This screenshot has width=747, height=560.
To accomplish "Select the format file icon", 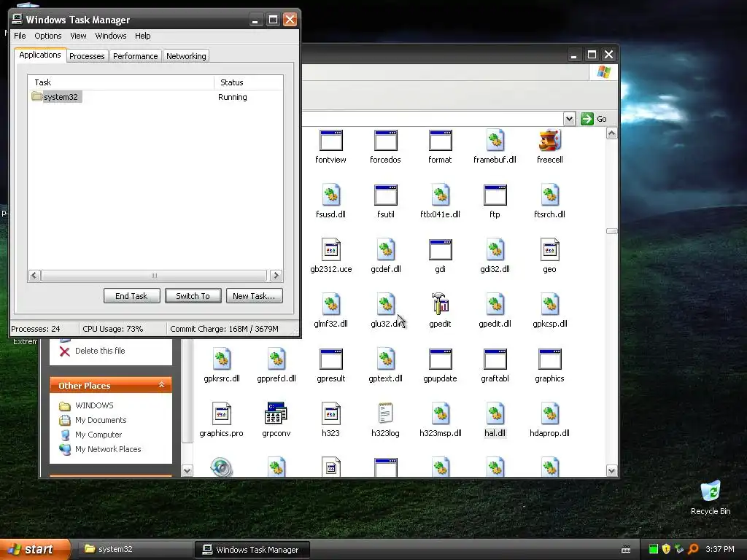I will click(x=440, y=141).
